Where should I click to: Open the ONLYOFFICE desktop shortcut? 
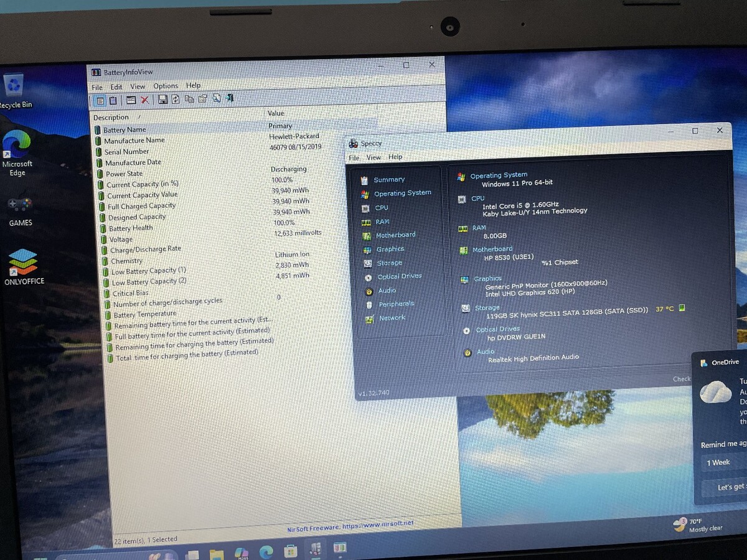coord(24,264)
